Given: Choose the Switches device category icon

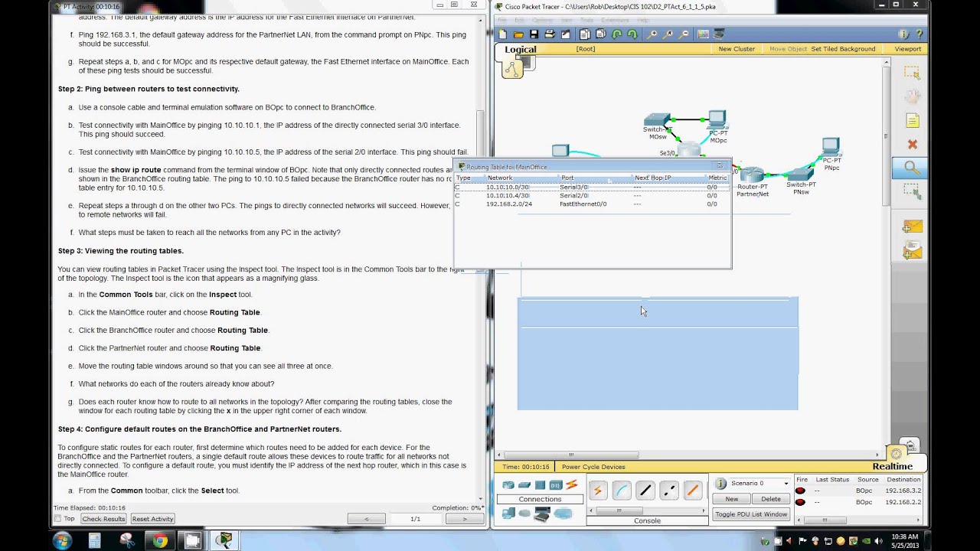Looking at the screenshot, I should [524, 485].
